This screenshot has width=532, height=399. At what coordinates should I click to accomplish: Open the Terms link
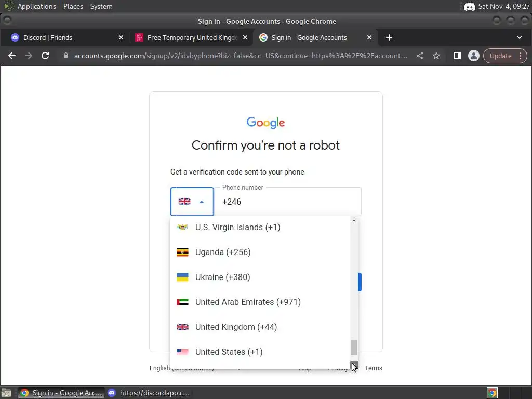(373, 368)
